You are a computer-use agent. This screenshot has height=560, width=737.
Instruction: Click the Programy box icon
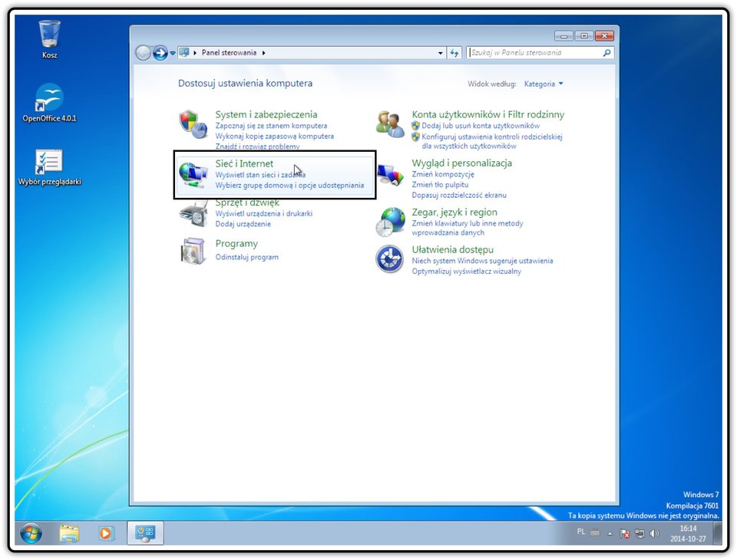193,251
